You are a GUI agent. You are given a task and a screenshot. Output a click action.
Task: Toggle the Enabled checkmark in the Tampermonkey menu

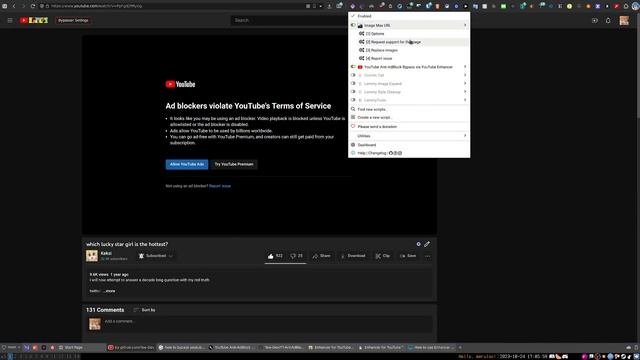click(x=353, y=16)
